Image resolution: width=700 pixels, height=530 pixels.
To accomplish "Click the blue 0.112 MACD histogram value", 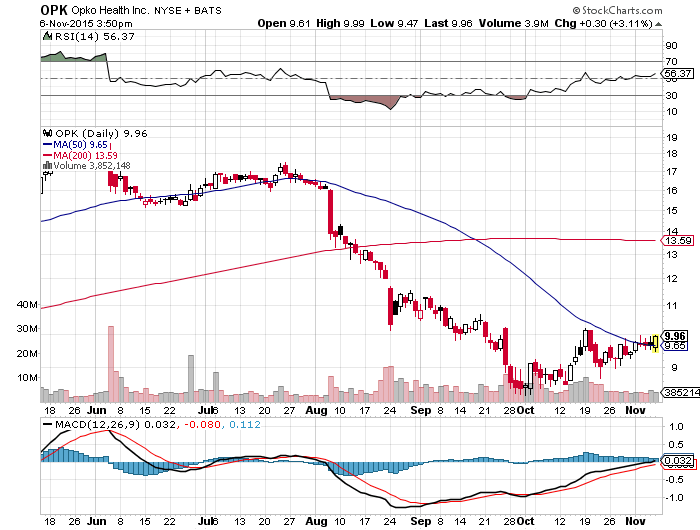I will [245, 424].
